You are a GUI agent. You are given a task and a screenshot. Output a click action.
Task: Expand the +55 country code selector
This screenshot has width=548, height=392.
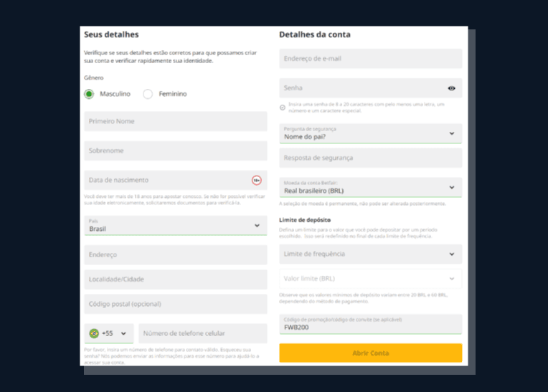(x=109, y=333)
